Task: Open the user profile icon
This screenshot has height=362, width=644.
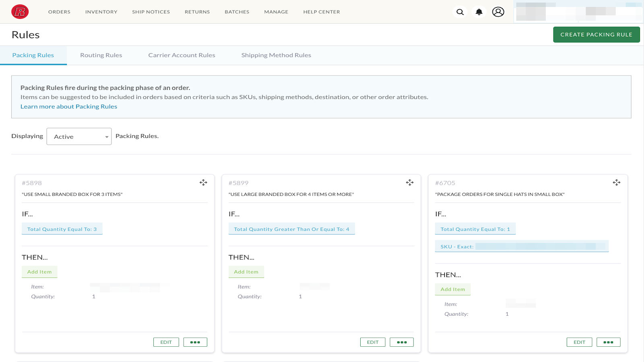Action: (x=498, y=12)
